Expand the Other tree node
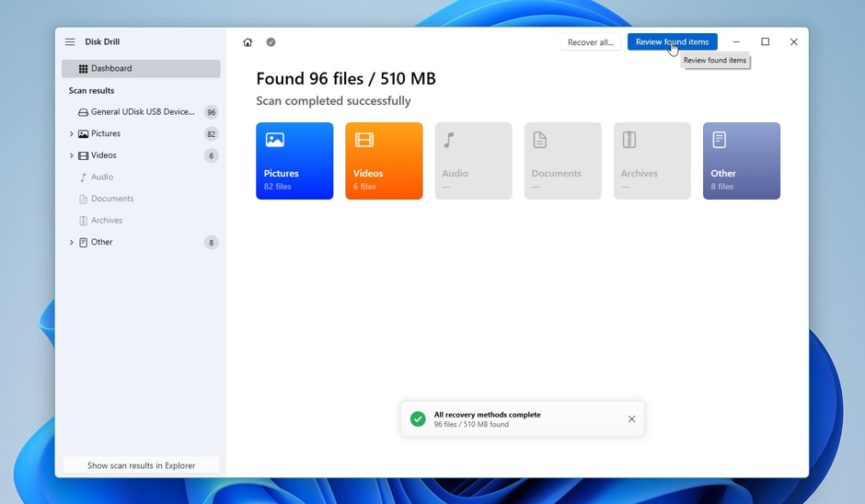Screen dimensions: 865x504 pos(71,242)
